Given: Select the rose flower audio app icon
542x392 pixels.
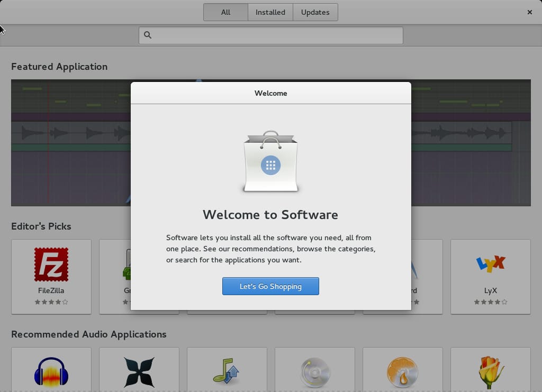Looking at the screenshot, I should click(x=491, y=372).
